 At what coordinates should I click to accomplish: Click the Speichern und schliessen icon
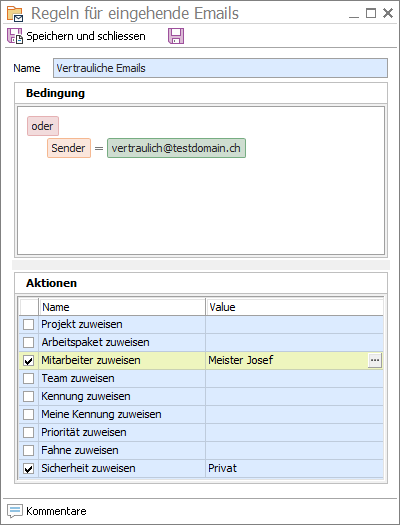click(x=15, y=36)
